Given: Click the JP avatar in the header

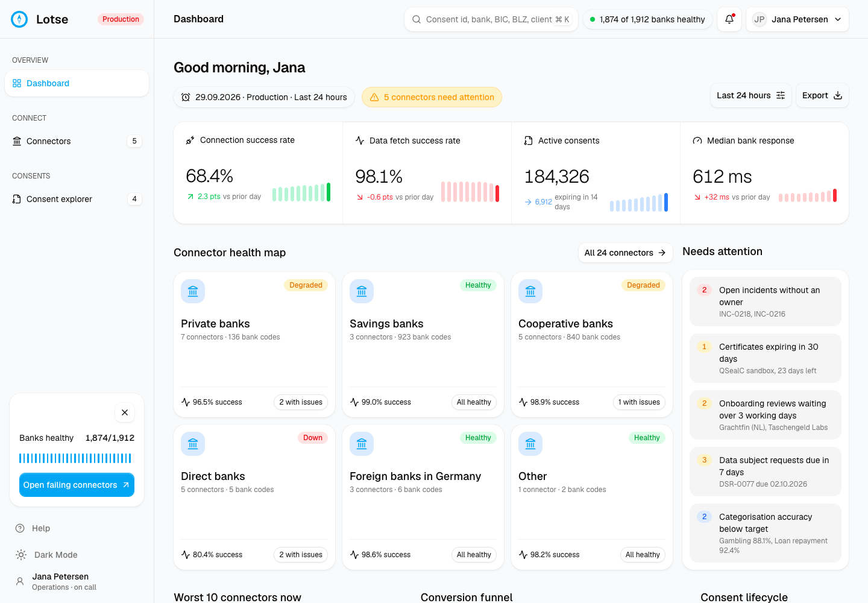Looking at the screenshot, I should [759, 19].
